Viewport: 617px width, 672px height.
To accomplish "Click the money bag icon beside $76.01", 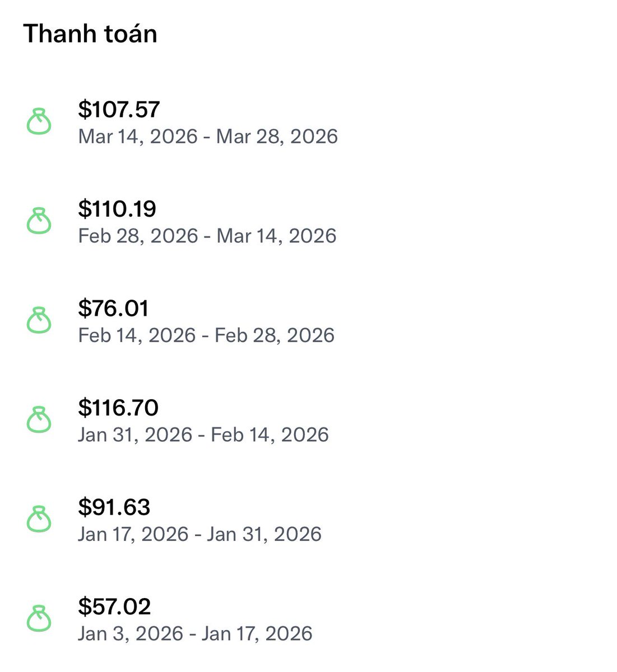I will (x=39, y=321).
